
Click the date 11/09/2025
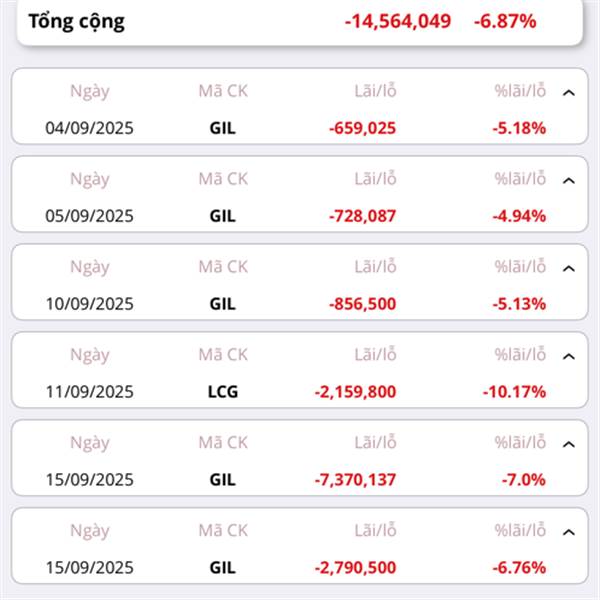coord(89,391)
